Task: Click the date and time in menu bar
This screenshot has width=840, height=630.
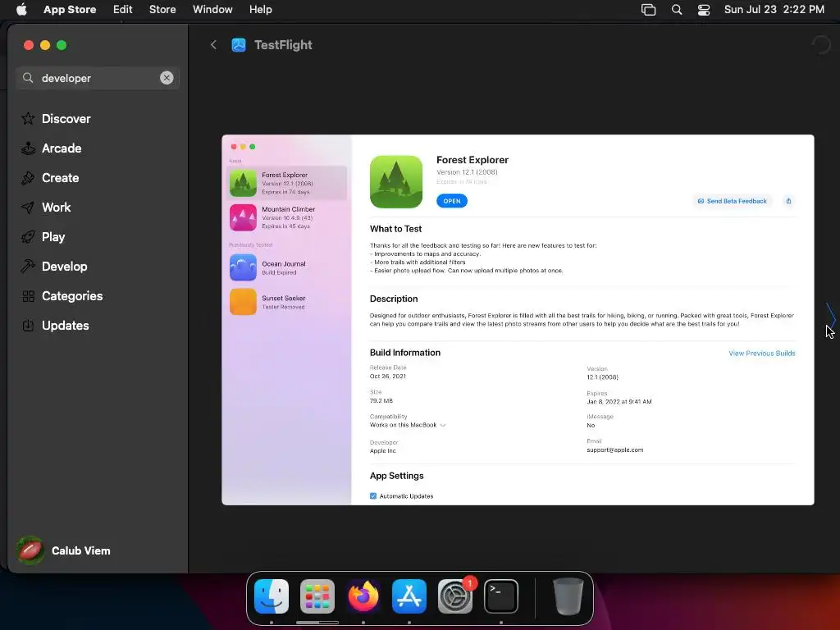Action: [774, 9]
